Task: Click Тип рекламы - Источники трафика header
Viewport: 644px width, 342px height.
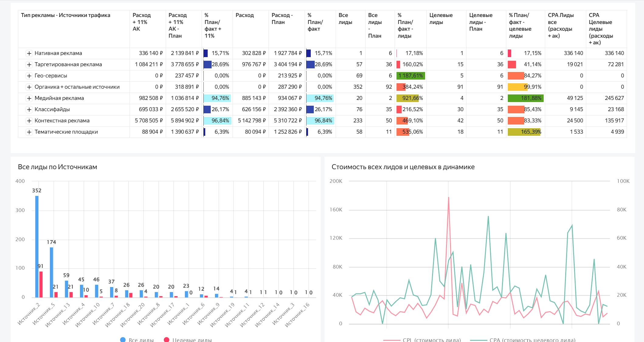Action: (x=65, y=15)
